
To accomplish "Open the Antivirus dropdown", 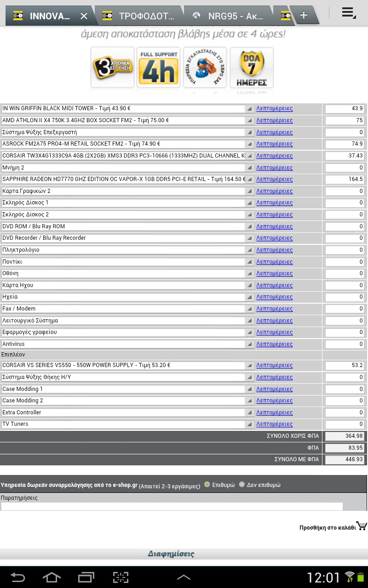I will [128, 344].
